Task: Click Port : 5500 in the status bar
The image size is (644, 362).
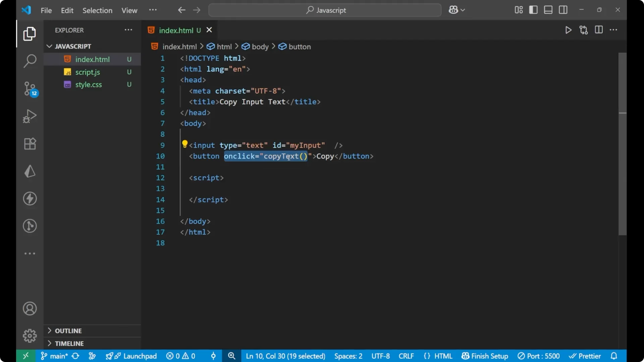Action: [x=539, y=356]
